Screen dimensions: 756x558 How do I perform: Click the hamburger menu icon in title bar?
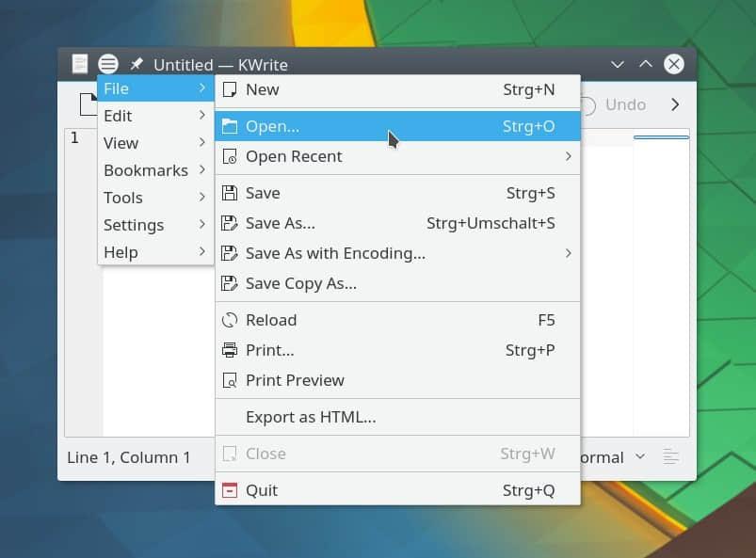(x=108, y=64)
